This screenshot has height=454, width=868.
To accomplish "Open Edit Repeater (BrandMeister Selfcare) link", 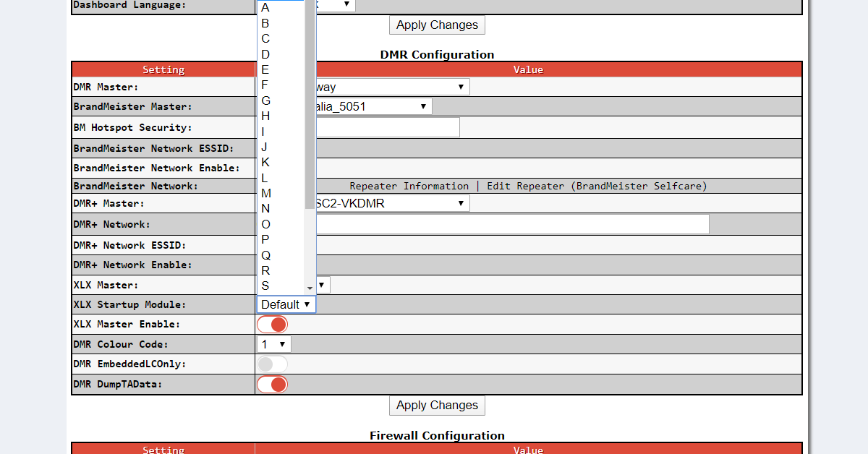I will click(x=597, y=186).
